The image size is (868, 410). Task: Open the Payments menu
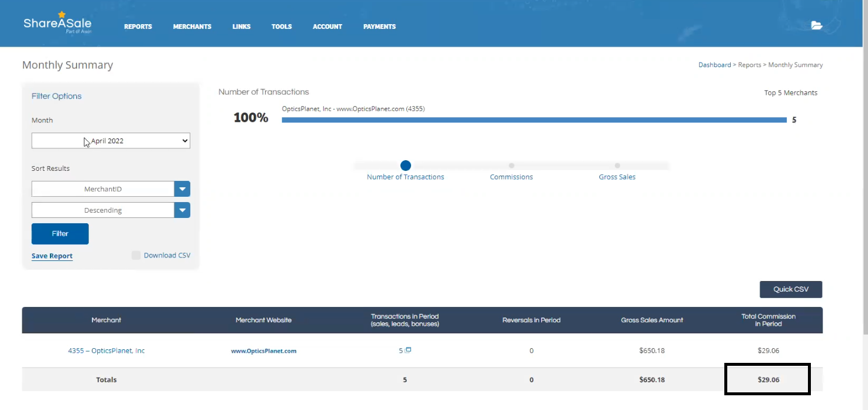(379, 27)
